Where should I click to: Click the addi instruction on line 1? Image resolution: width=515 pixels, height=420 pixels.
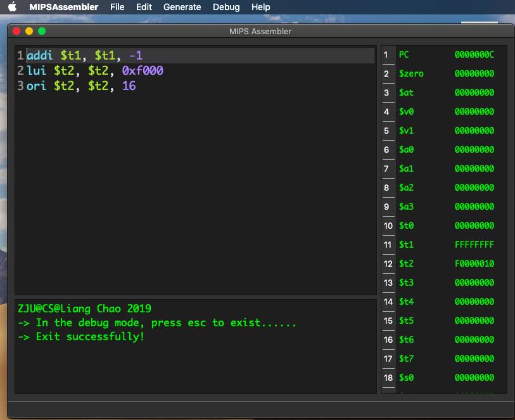(x=40, y=55)
